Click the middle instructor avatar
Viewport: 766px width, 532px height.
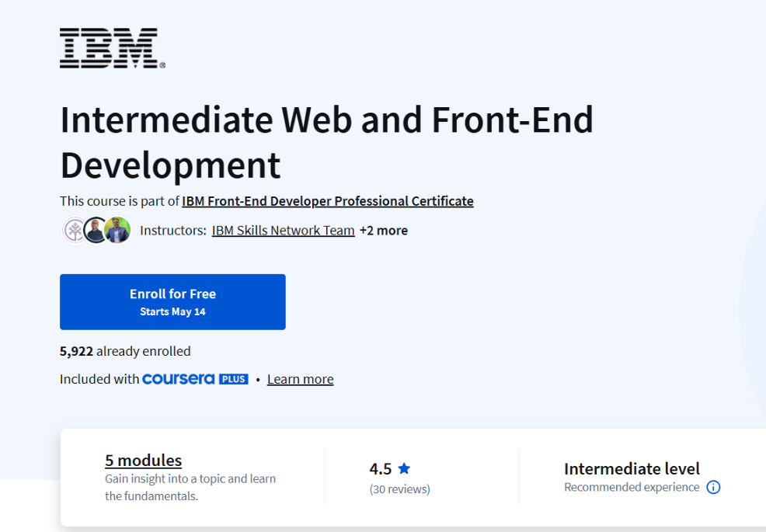pos(95,230)
